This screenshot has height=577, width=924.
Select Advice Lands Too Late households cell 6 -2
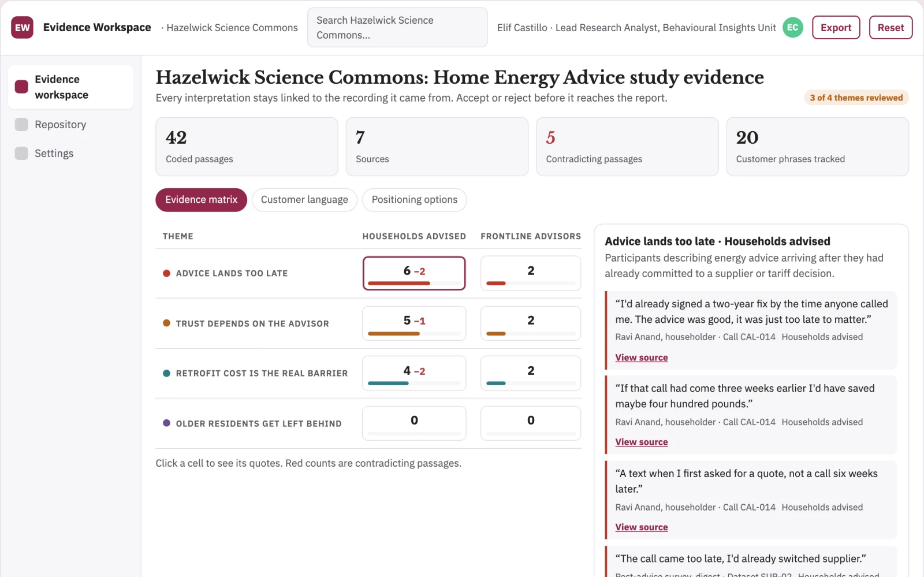tap(414, 273)
